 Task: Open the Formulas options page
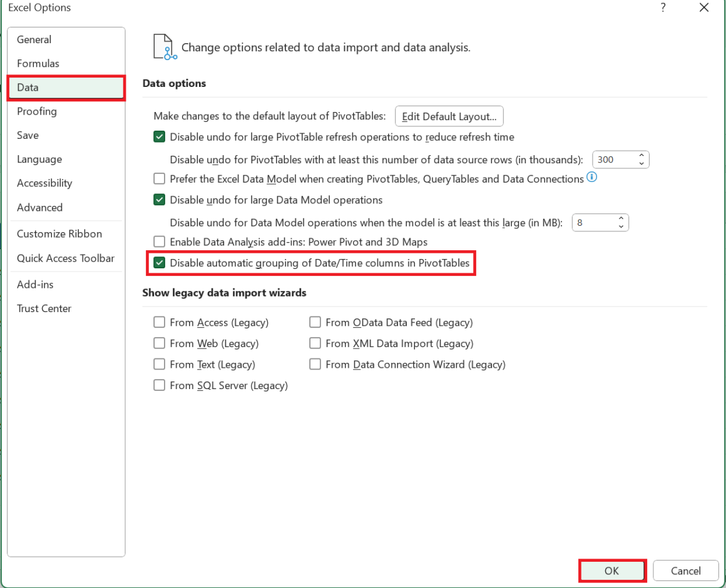point(38,63)
